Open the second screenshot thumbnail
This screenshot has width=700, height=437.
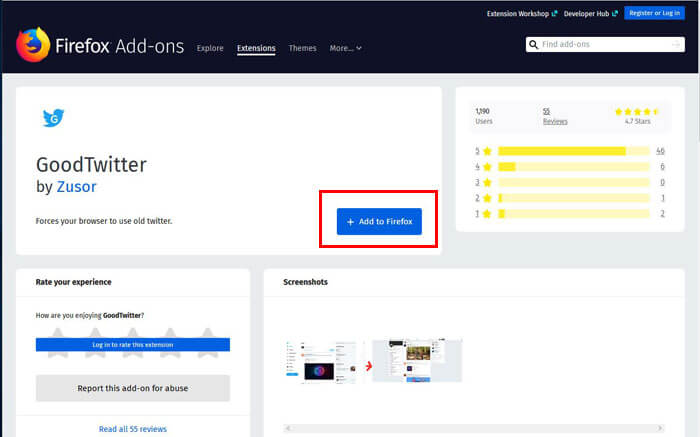(x=417, y=361)
